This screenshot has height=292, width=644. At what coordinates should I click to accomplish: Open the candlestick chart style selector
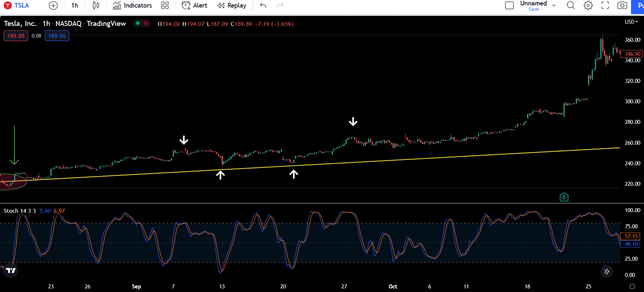[96, 5]
